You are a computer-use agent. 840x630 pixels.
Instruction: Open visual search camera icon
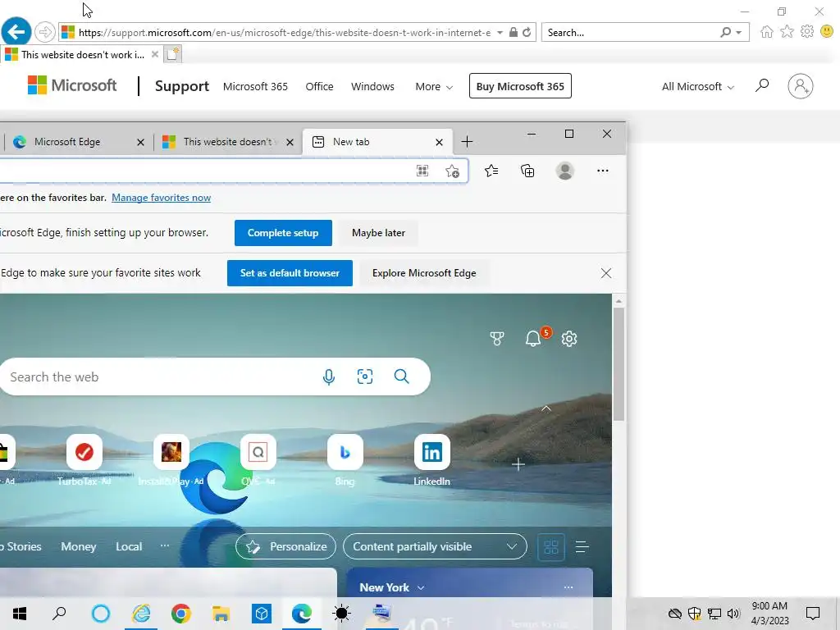tap(365, 377)
